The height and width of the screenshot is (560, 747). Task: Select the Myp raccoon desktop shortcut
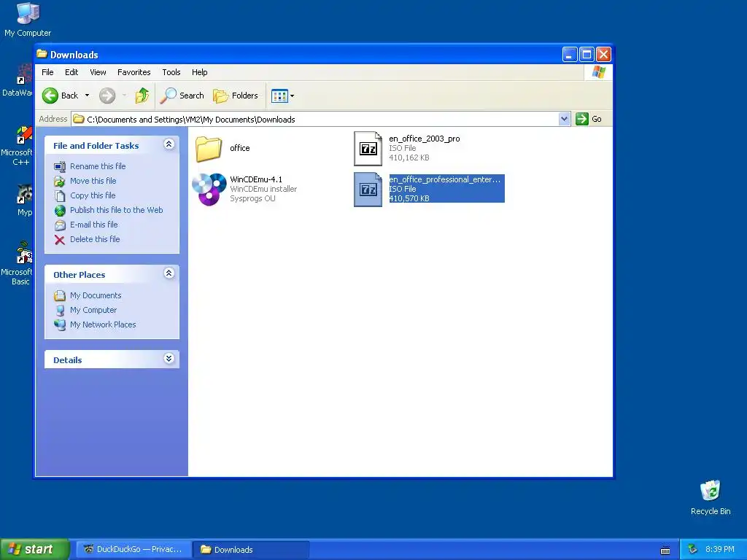[x=24, y=200]
